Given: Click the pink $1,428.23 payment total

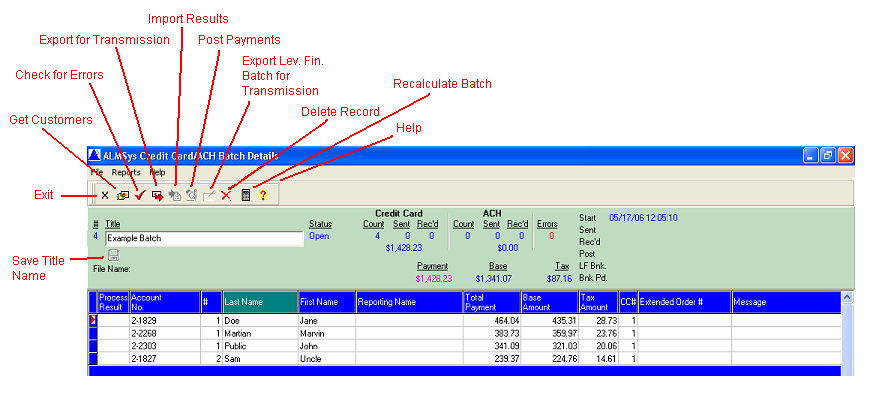Looking at the screenshot, I should tap(434, 278).
